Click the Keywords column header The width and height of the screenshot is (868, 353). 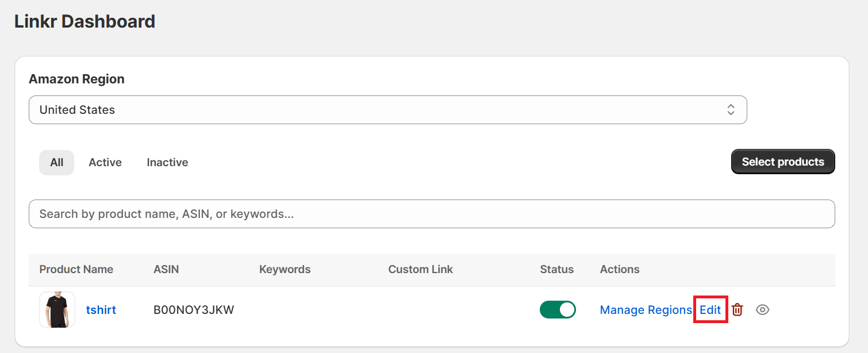pos(285,270)
